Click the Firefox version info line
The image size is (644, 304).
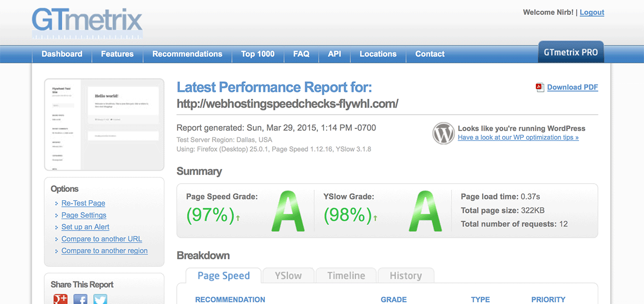(x=274, y=149)
